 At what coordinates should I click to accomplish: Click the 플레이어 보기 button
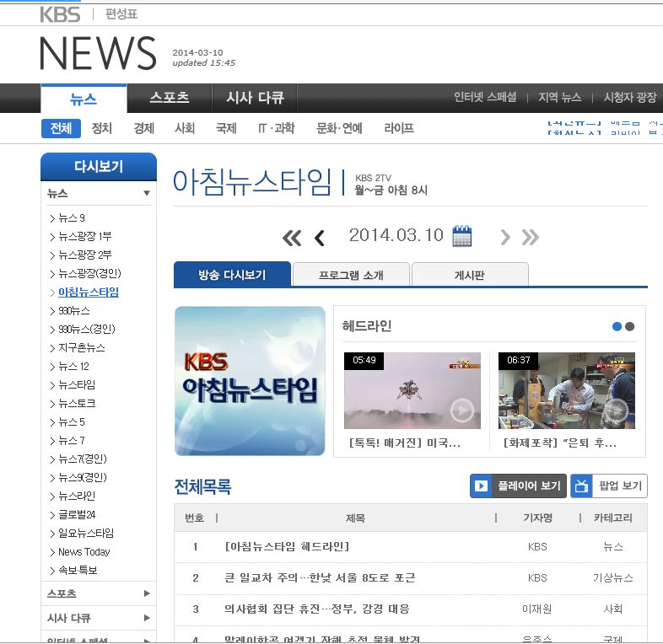[x=518, y=486]
